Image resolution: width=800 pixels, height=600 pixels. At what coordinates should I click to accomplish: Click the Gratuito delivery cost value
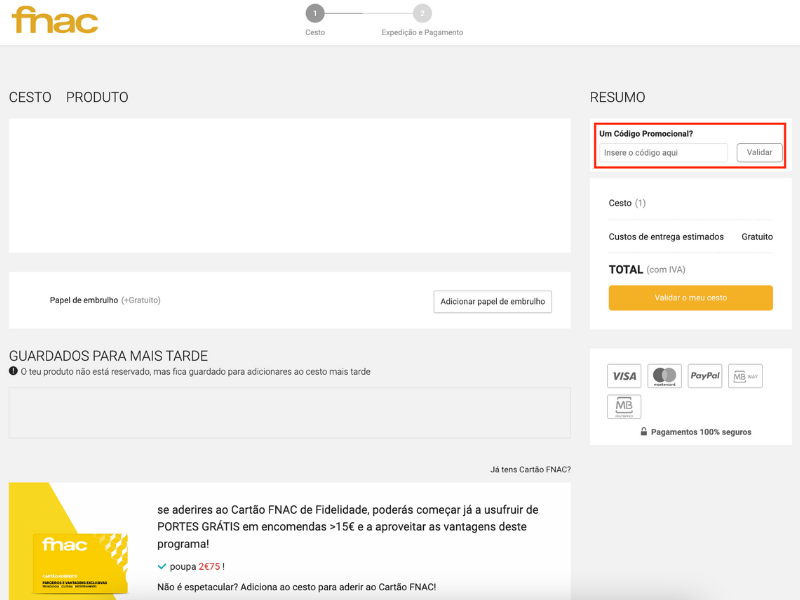(757, 237)
